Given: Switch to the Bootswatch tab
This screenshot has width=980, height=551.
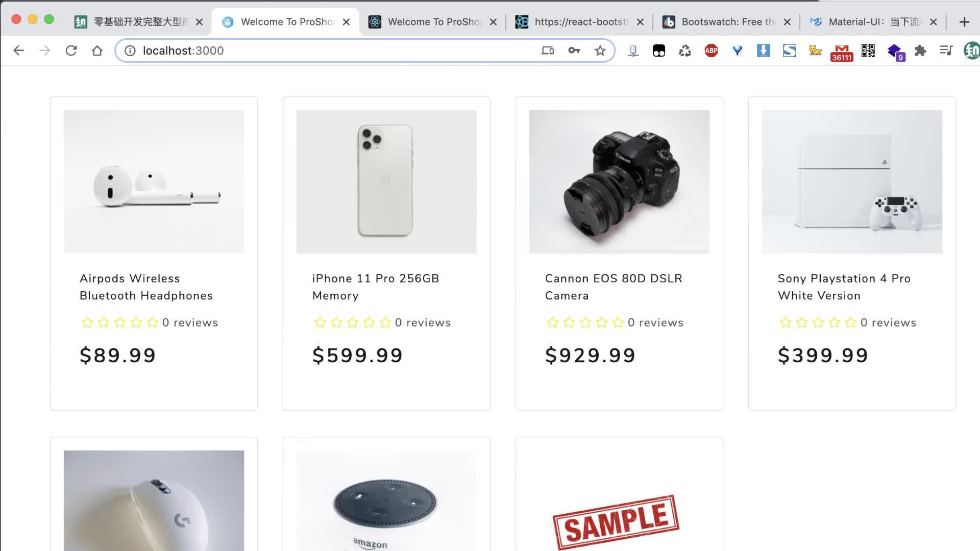Looking at the screenshot, I should point(727,22).
